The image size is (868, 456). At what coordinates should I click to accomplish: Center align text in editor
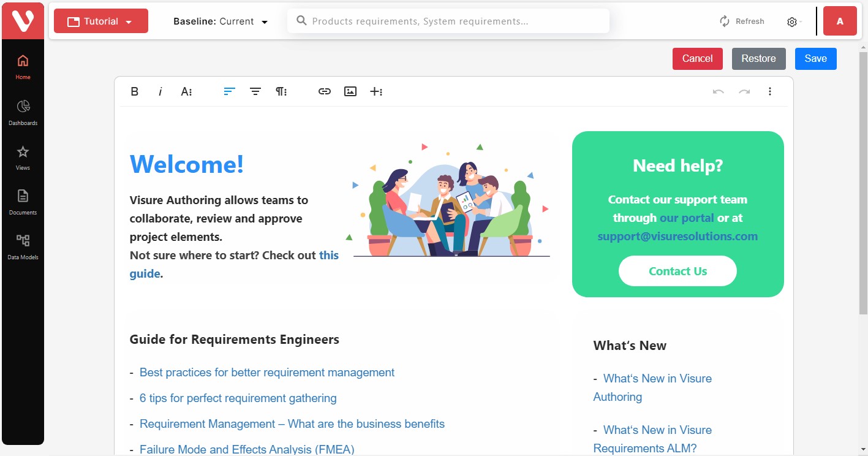tap(255, 91)
